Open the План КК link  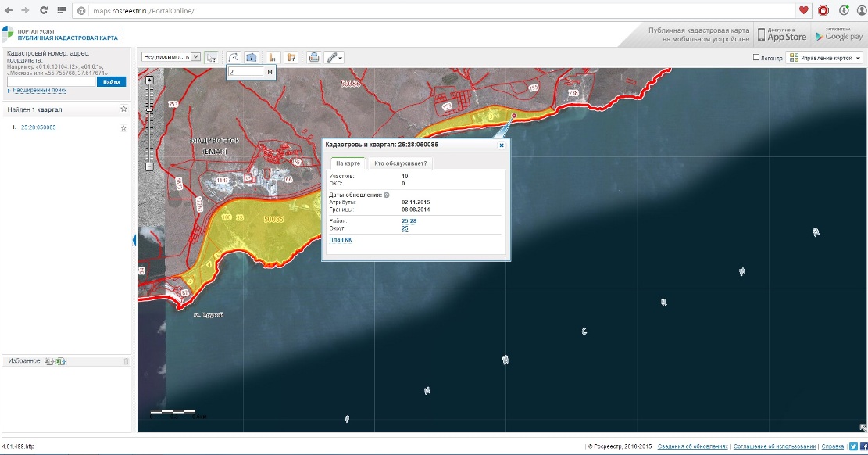pyautogui.click(x=340, y=240)
